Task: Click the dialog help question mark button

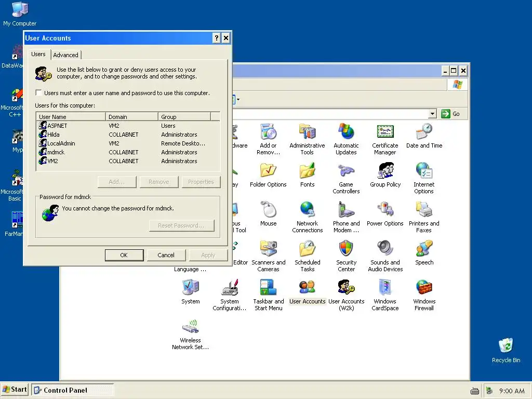Action: point(217,38)
